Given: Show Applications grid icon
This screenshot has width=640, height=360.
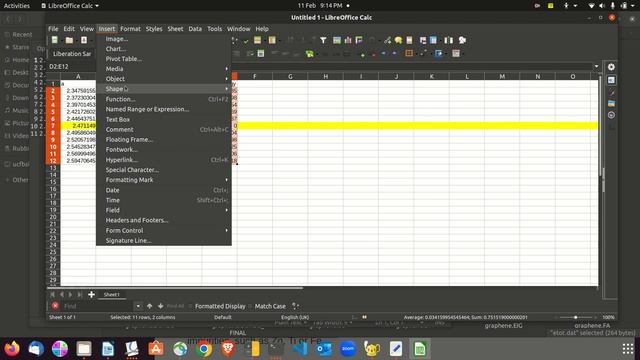Looking at the screenshot, I should tap(628, 349).
